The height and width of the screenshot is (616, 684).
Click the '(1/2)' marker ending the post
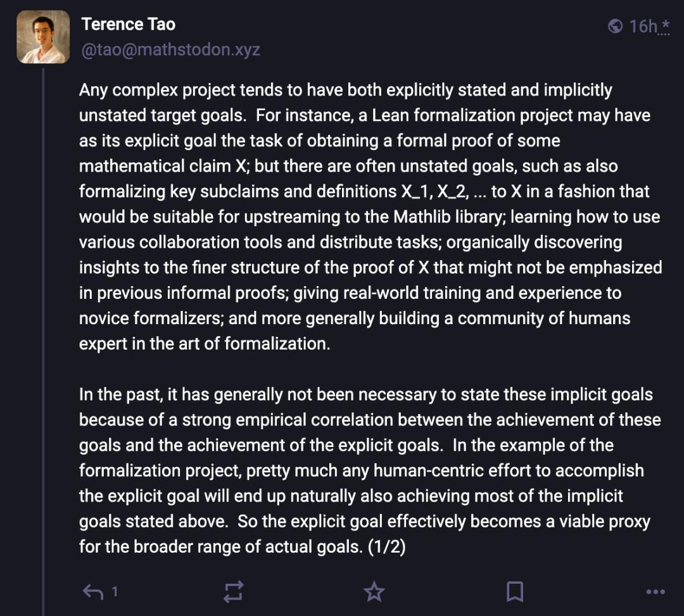click(x=386, y=546)
